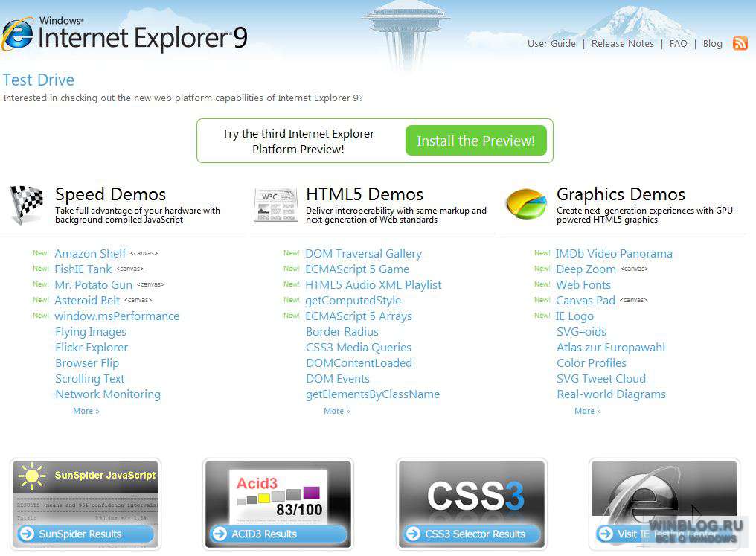
Task: Open the DOMContentLoaded demo
Action: tap(359, 363)
